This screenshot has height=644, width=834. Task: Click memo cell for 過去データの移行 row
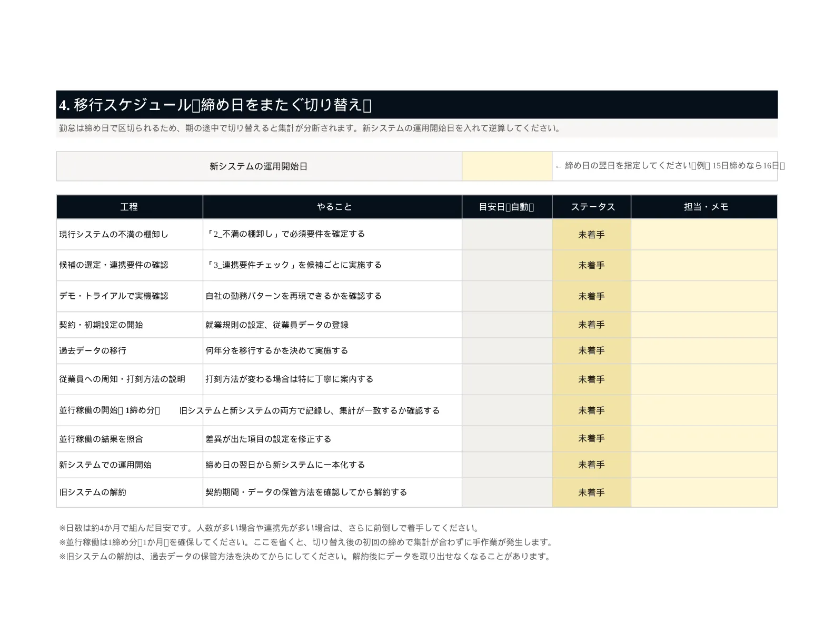(x=704, y=350)
